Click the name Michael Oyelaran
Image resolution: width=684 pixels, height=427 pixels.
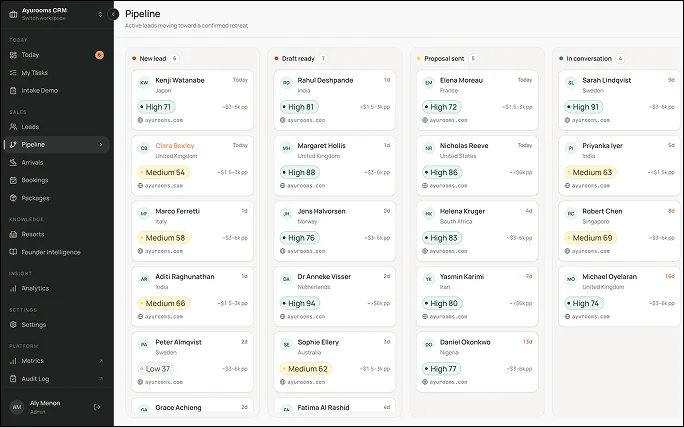[x=609, y=277]
